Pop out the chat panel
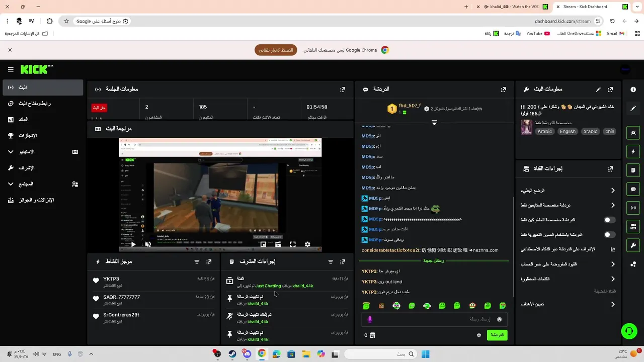The width and height of the screenshot is (644, 362). tap(503, 89)
